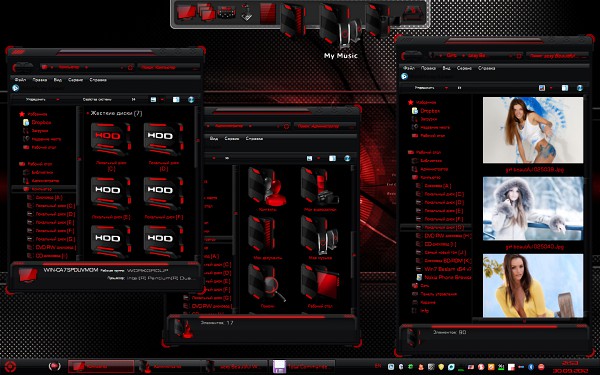This screenshot has width=600, height=375.
Task: Select thumbnail girl-beautiful-025039.jpg
Action: click(533, 130)
